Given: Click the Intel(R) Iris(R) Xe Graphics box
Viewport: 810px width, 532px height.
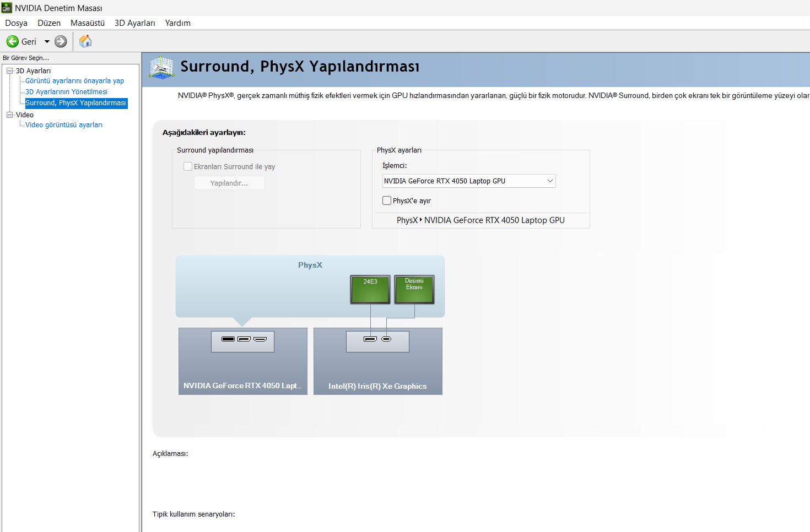Looking at the screenshot, I should (378, 361).
